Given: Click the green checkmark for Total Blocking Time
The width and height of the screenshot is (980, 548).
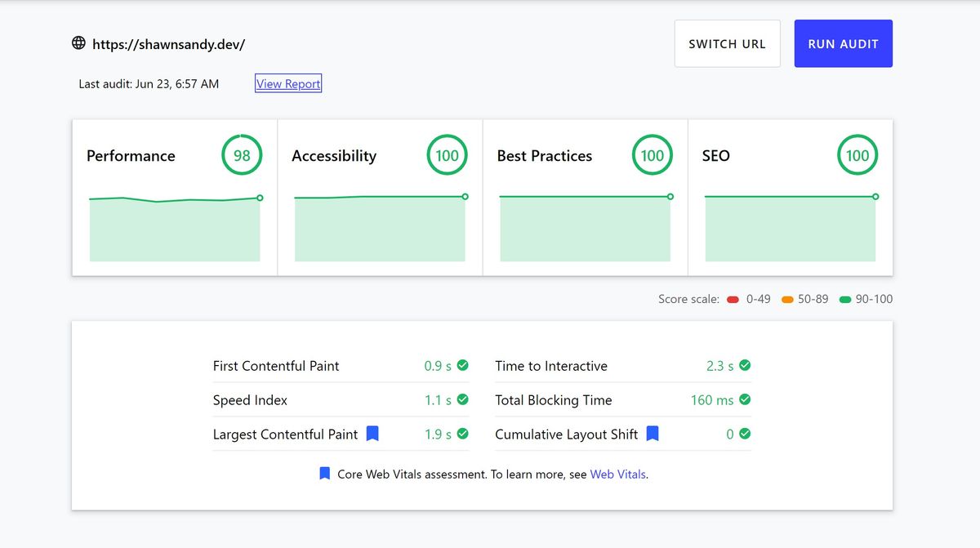Looking at the screenshot, I should coord(745,400).
